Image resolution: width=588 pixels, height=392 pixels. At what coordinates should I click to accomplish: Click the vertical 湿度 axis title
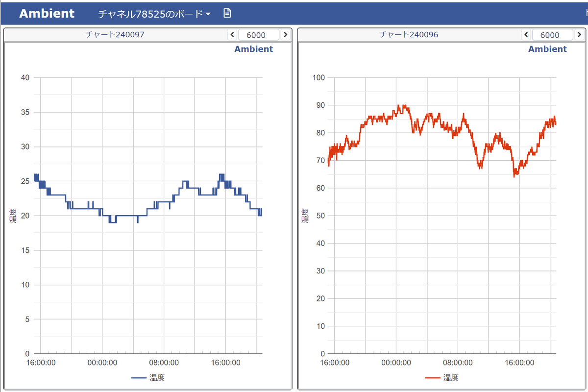click(x=305, y=216)
